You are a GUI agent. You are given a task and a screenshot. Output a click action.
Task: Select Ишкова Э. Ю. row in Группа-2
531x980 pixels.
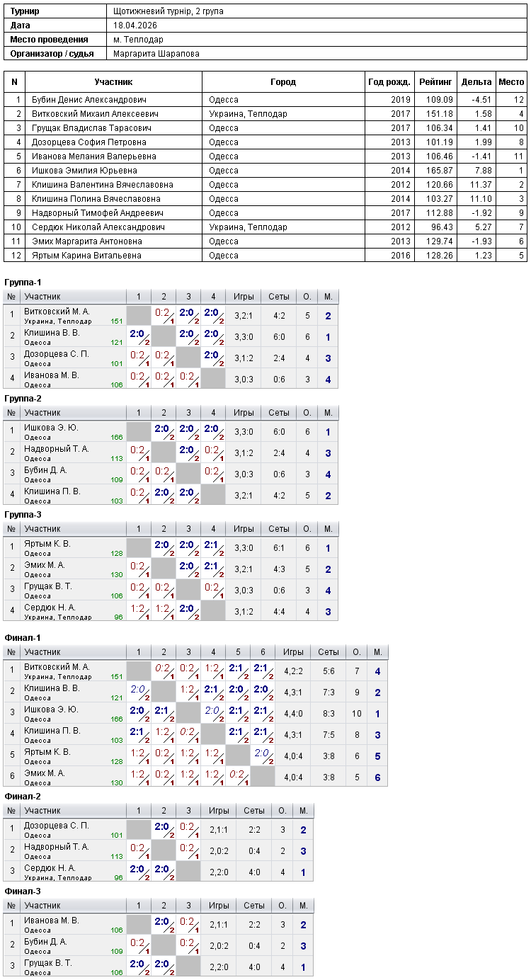(x=171, y=432)
